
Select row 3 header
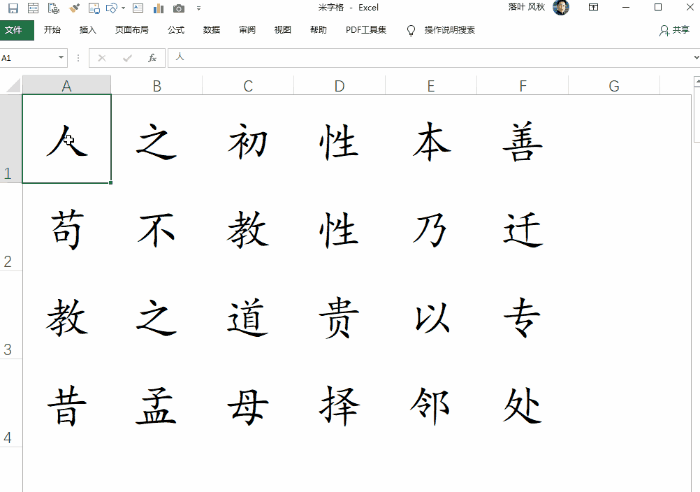click(x=11, y=315)
